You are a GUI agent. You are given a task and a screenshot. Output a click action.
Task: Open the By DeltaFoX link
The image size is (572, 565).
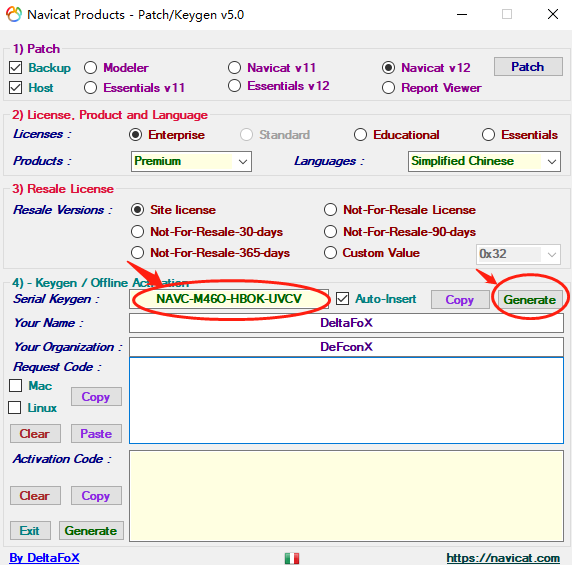pos(44,558)
